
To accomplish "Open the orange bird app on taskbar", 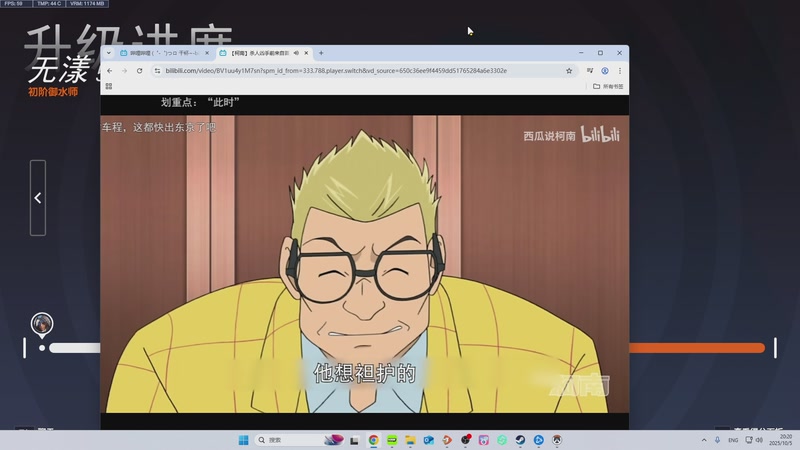I will [x=447, y=440].
